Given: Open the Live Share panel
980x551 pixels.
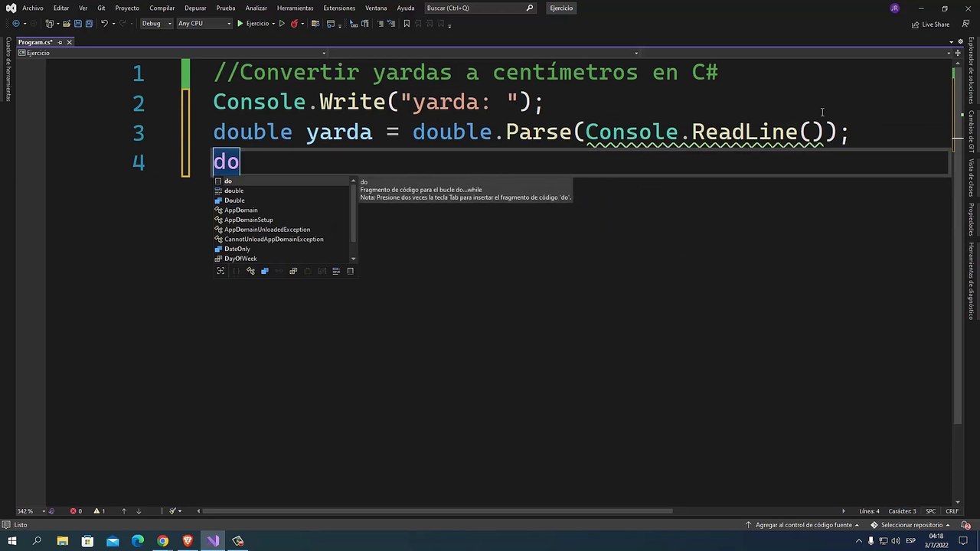Looking at the screenshot, I should [x=930, y=24].
